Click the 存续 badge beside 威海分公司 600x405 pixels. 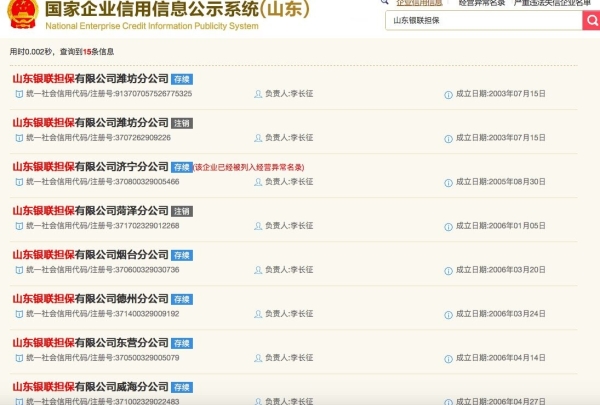coord(182,387)
